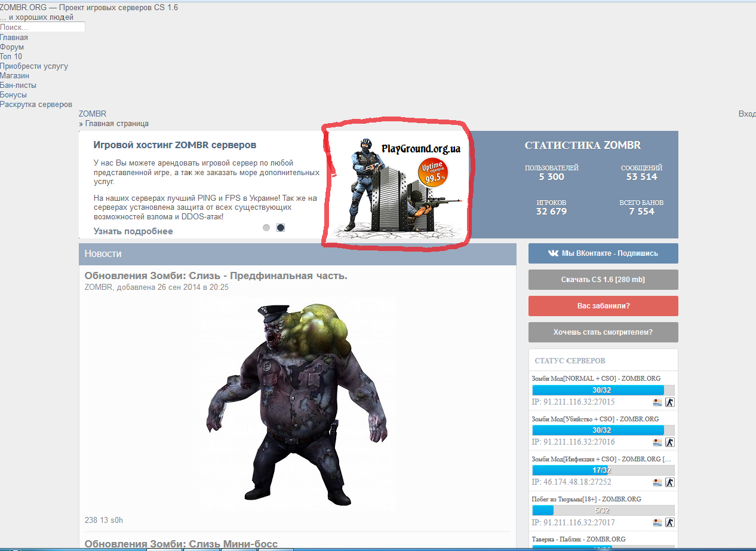Click CS player icon for 91.211.116.32:27016 server
The width and height of the screenshot is (756, 551).
[670, 442]
